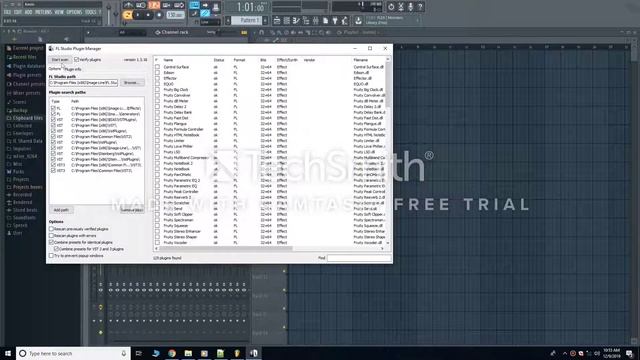This screenshot has width=640, height=360.
Task: Open the ADD menu
Action: 28,12
